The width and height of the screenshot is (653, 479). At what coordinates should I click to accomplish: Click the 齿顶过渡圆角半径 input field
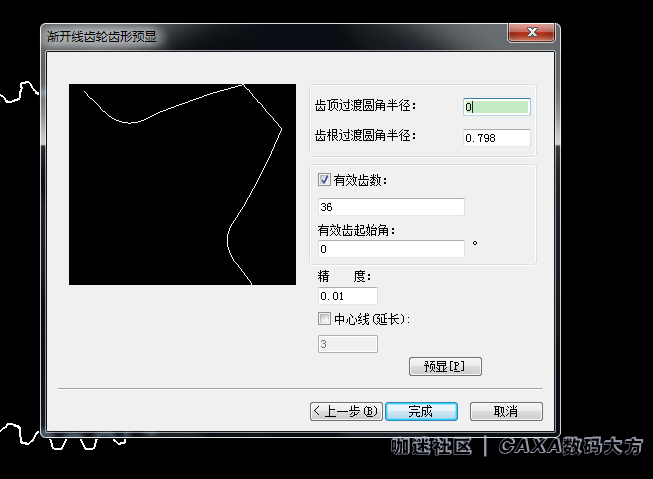496,106
